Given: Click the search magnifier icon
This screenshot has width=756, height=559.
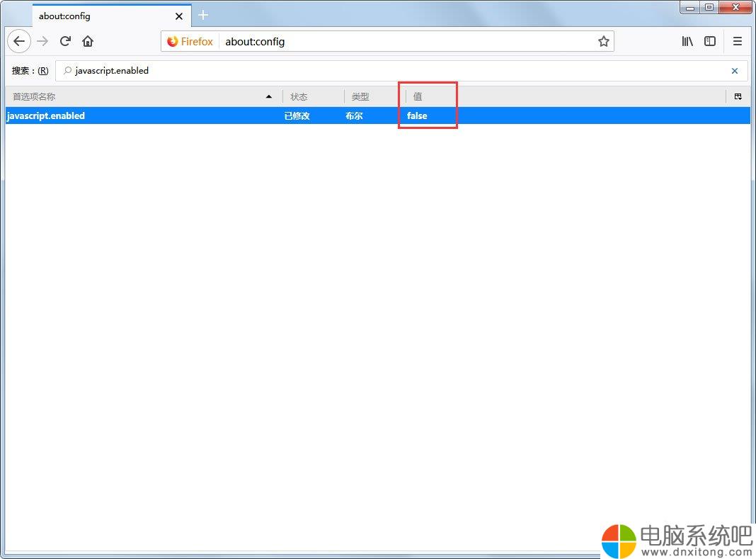Looking at the screenshot, I should [x=68, y=70].
